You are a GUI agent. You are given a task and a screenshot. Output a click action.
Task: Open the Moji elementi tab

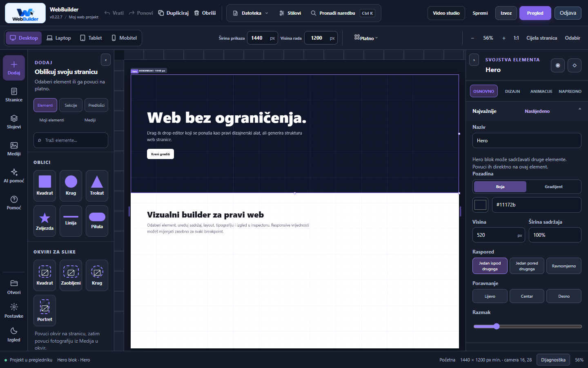pyautogui.click(x=52, y=120)
